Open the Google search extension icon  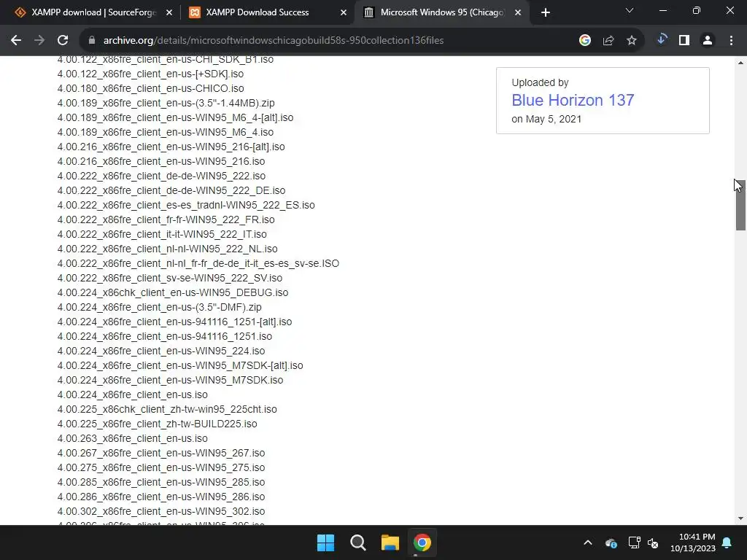click(585, 41)
